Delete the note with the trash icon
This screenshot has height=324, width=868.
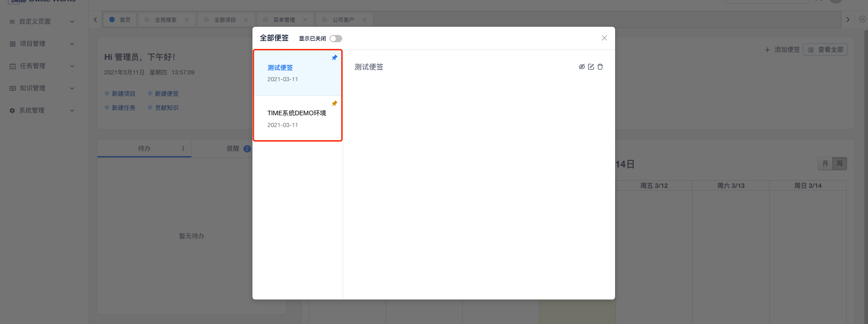[x=600, y=67]
